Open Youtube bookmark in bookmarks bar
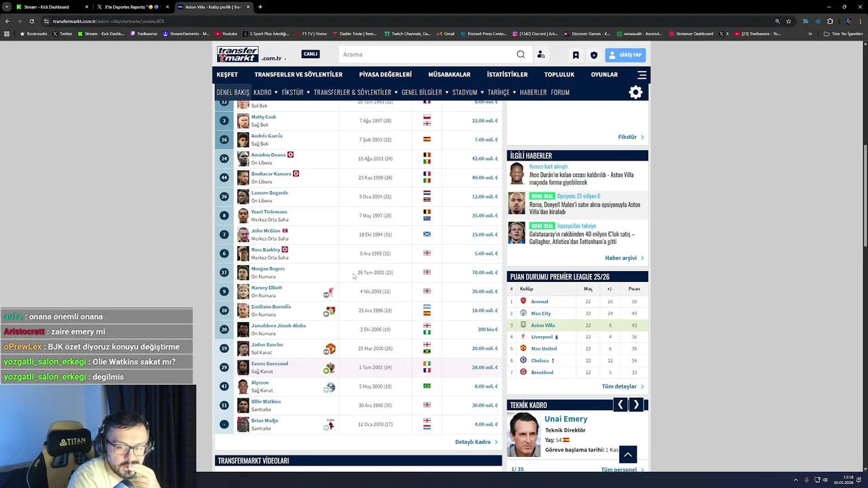 point(226,34)
